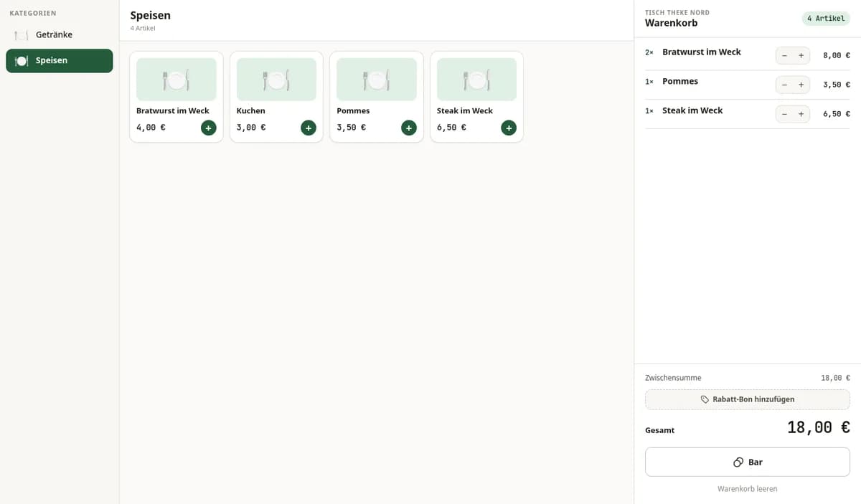Increase Steak im Weck quantity in cart

(x=801, y=114)
